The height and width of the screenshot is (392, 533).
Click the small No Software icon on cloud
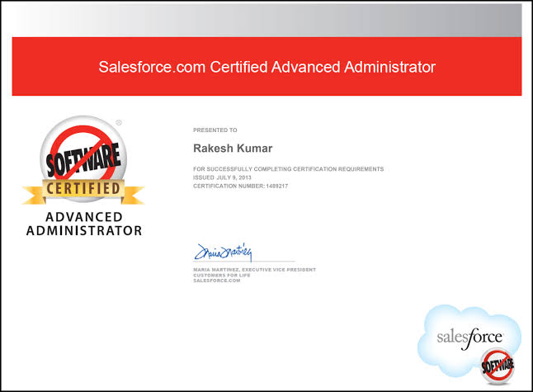coord(498,366)
